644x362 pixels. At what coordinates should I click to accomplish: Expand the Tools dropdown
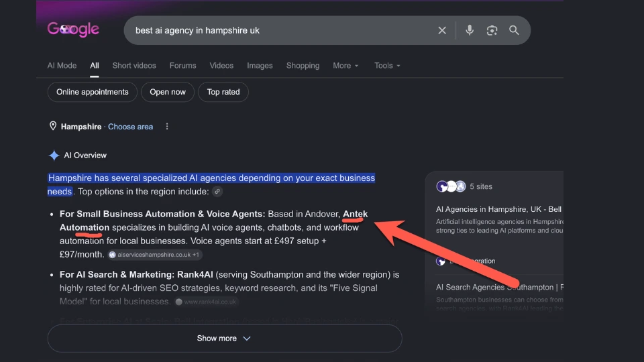(387, 66)
